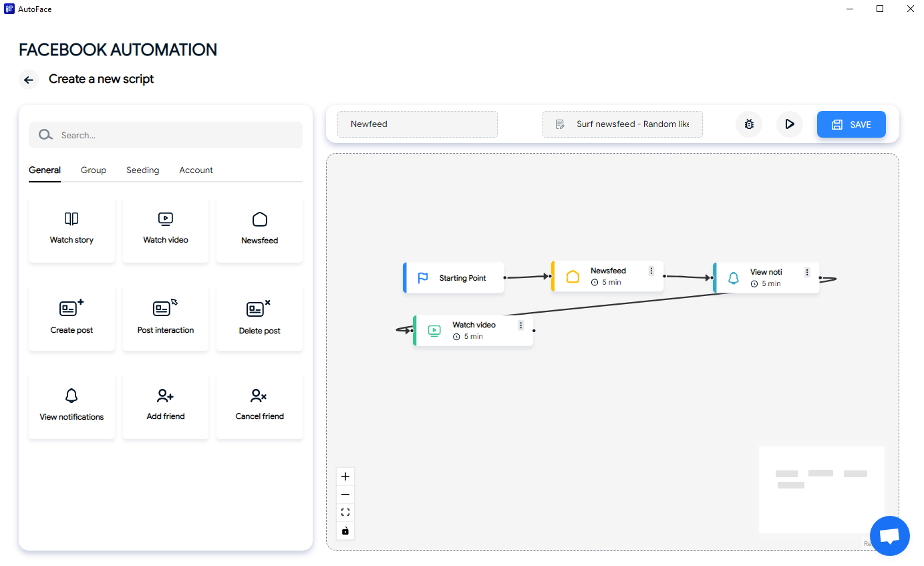Viewport: 924px width, 566px height.
Task: Zoom out the canvas with minus button
Action: tap(345, 494)
